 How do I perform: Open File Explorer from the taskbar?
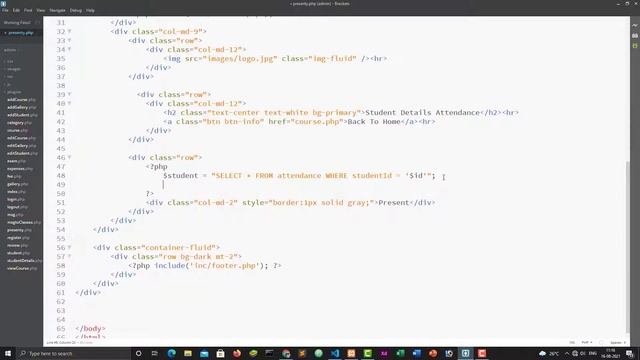tap(188, 353)
